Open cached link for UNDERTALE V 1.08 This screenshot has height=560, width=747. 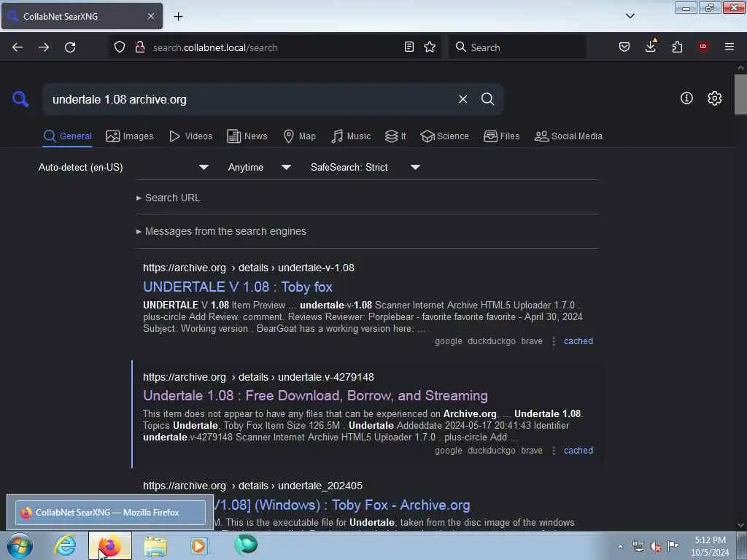(578, 341)
